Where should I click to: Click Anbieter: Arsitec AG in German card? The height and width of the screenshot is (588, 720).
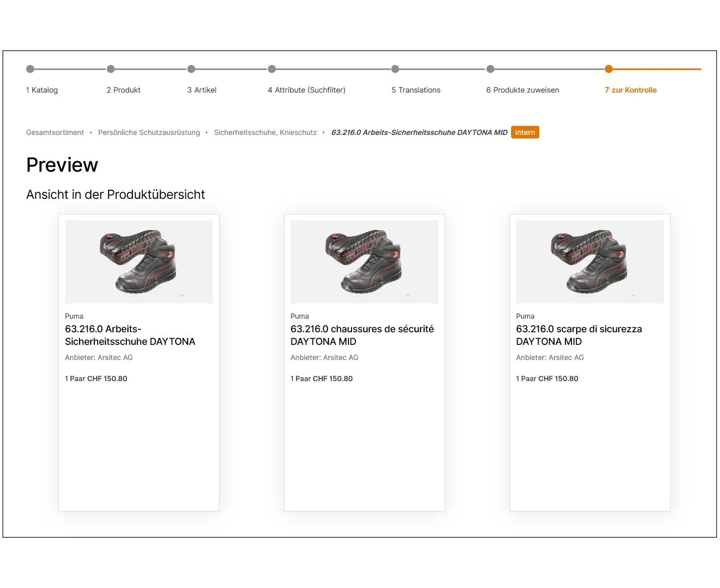click(x=99, y=357)
